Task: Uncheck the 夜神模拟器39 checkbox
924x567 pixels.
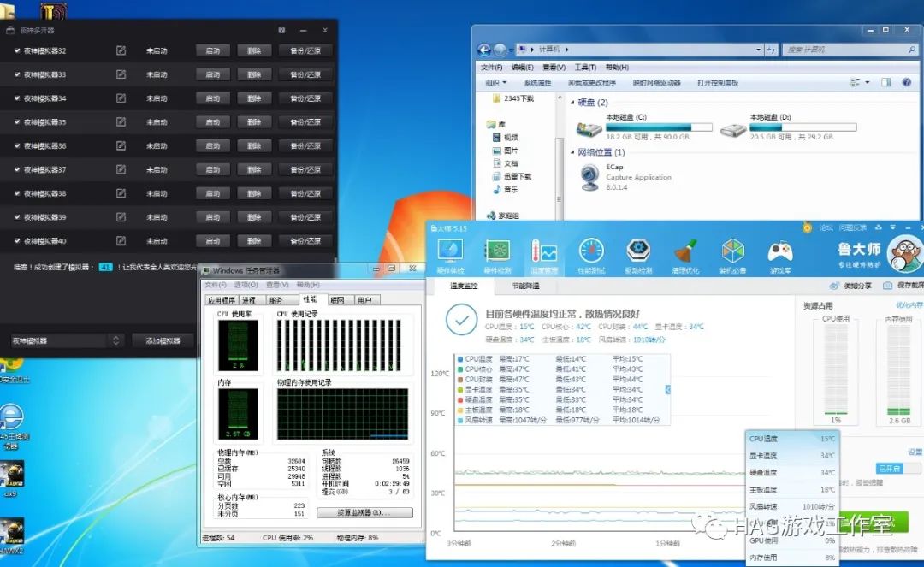Action: pyautogui.click(x=17, y=216)
